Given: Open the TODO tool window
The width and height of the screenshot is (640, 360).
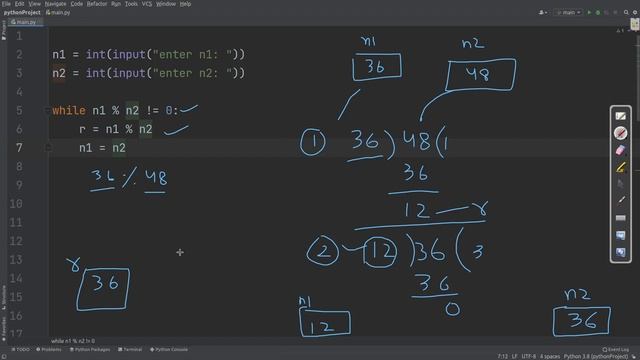Looking at the screenshot, I should 21,349.
